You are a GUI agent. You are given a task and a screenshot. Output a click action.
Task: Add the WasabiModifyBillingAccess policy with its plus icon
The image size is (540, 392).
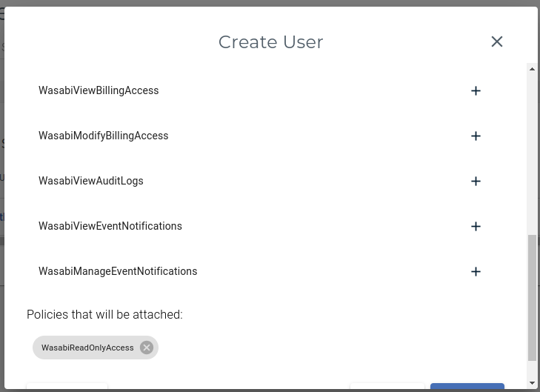(476, 136)
